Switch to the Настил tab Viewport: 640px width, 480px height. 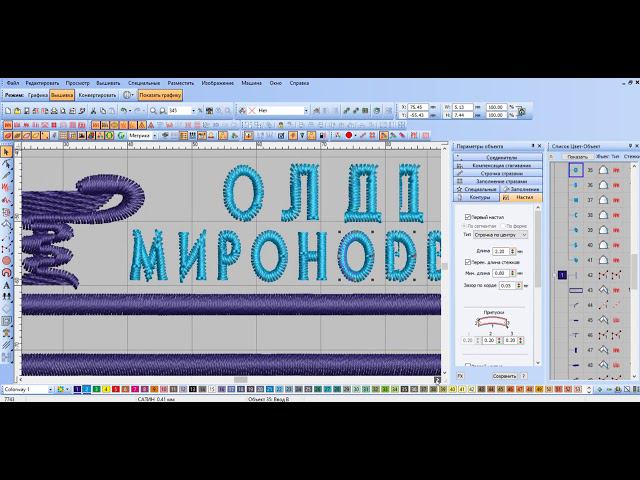pos(521,198)
